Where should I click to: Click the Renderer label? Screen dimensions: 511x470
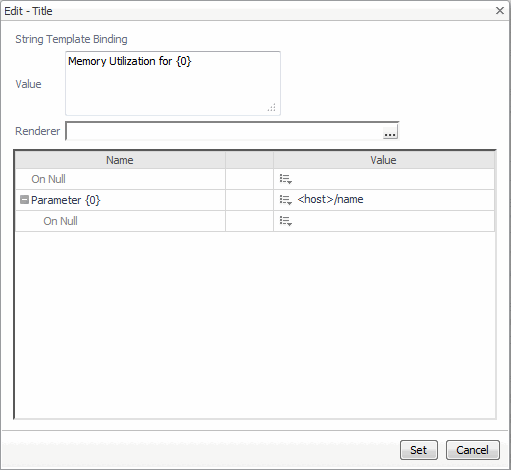pos(38,131)
